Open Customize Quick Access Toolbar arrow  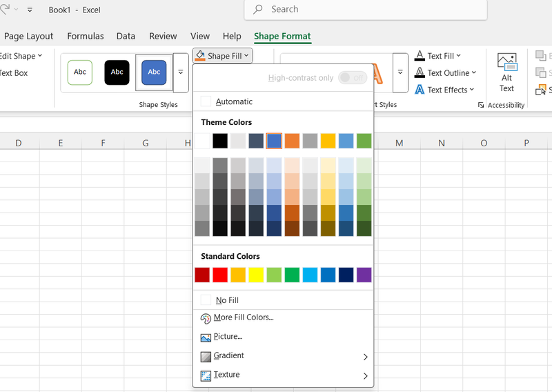coord(30,10)
